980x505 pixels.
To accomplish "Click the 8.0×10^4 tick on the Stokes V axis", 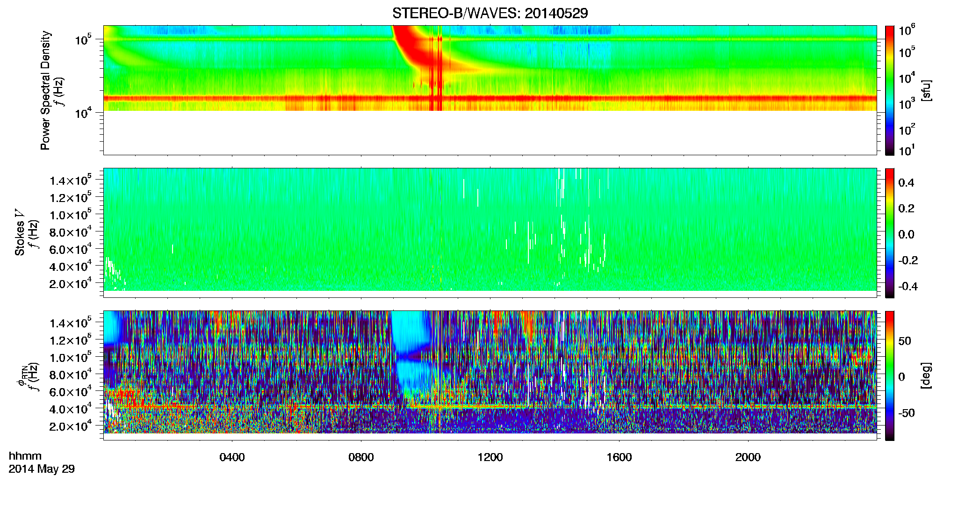I will 70,232.
